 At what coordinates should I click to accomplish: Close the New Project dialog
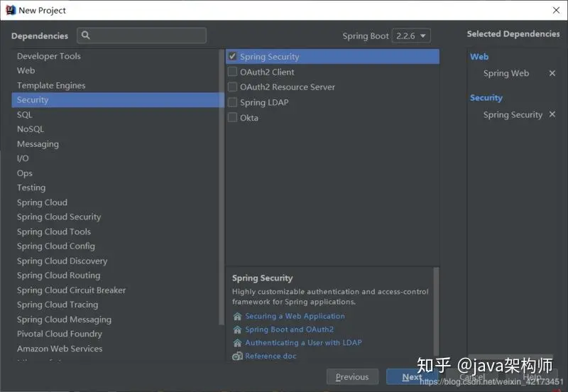[x=556, y=10]
